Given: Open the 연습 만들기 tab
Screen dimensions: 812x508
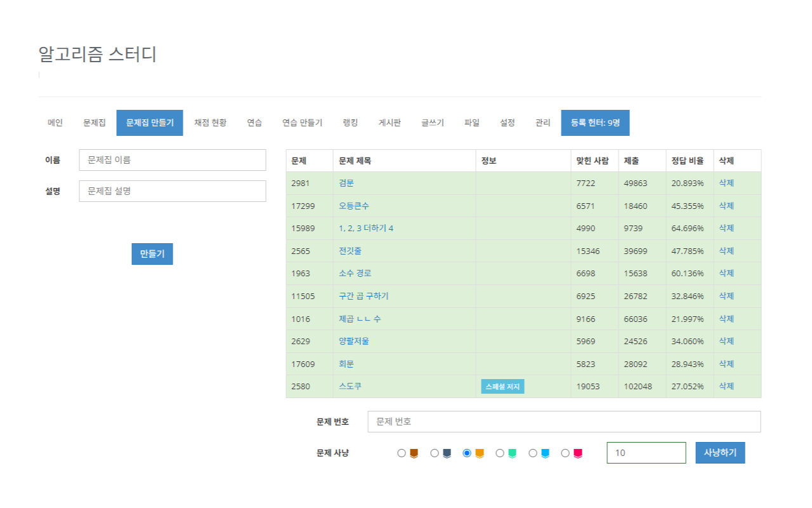Looking at the screenshot, I should point(303,123).
